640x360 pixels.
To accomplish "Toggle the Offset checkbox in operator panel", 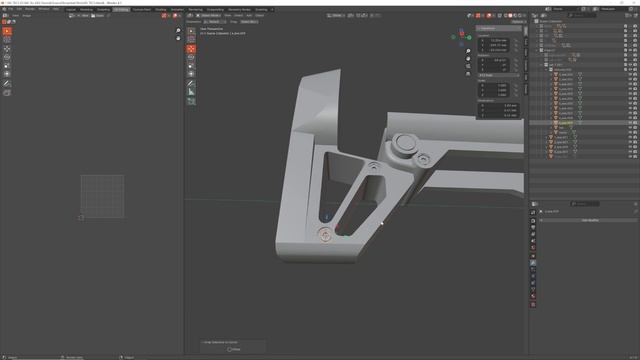I will (x=229, y=349).
